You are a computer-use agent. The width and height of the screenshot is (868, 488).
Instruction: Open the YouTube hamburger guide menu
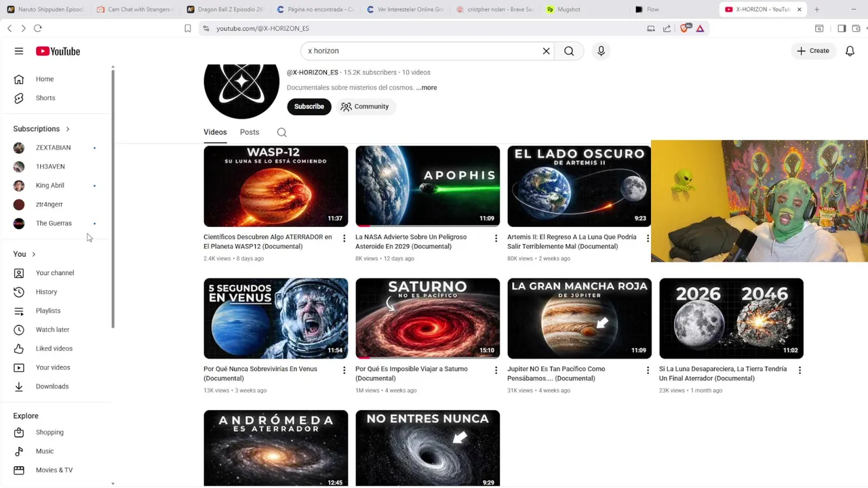[19, 51]
